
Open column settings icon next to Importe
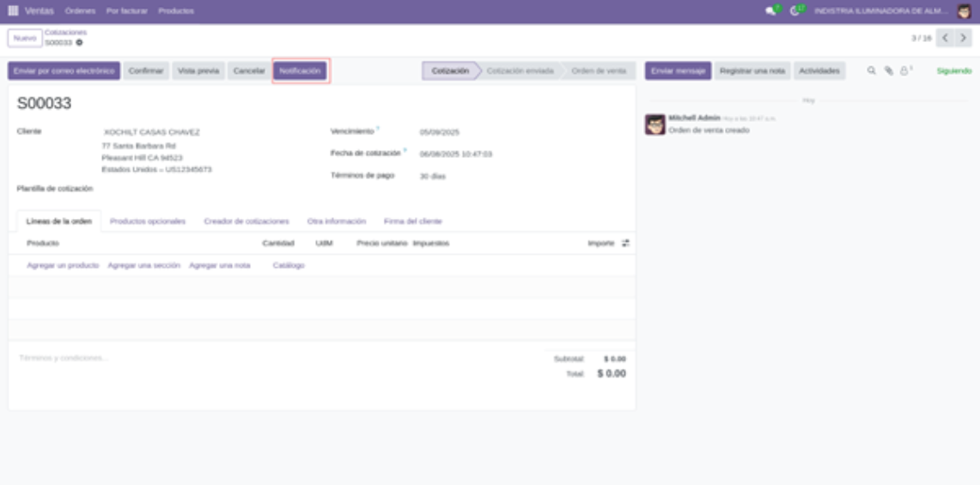[x=625, y=243]
